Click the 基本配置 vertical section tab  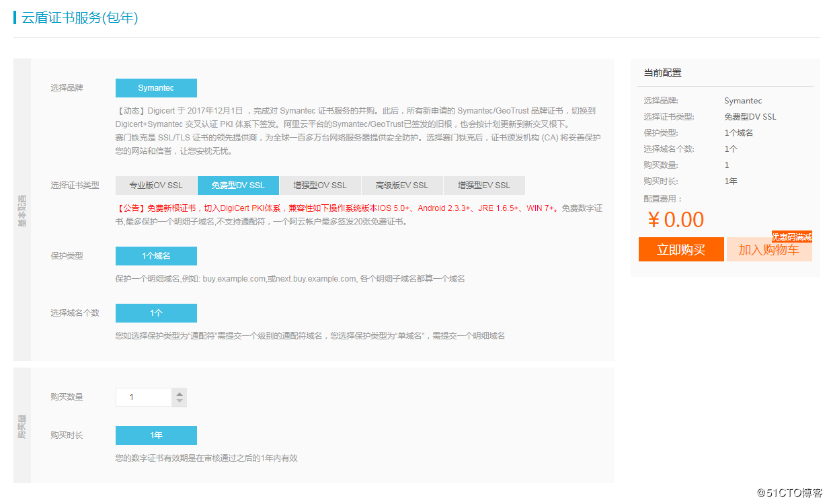coord(22,210)
